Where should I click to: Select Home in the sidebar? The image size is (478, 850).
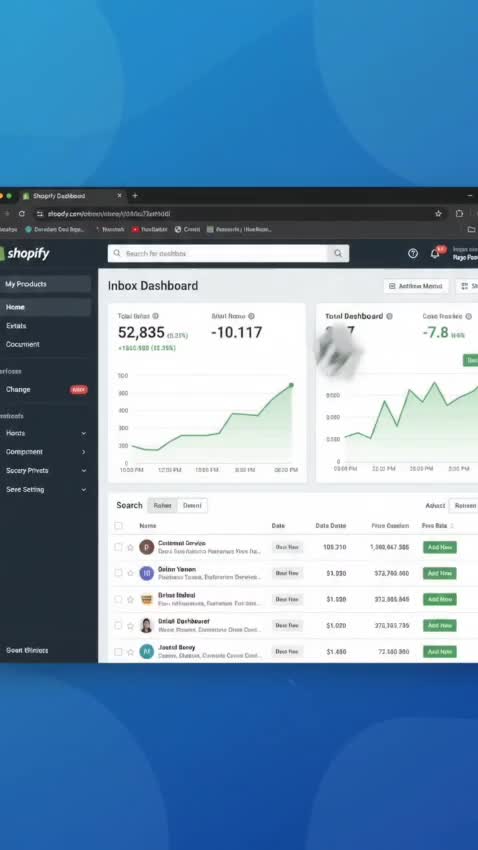[x=46, y=307]
